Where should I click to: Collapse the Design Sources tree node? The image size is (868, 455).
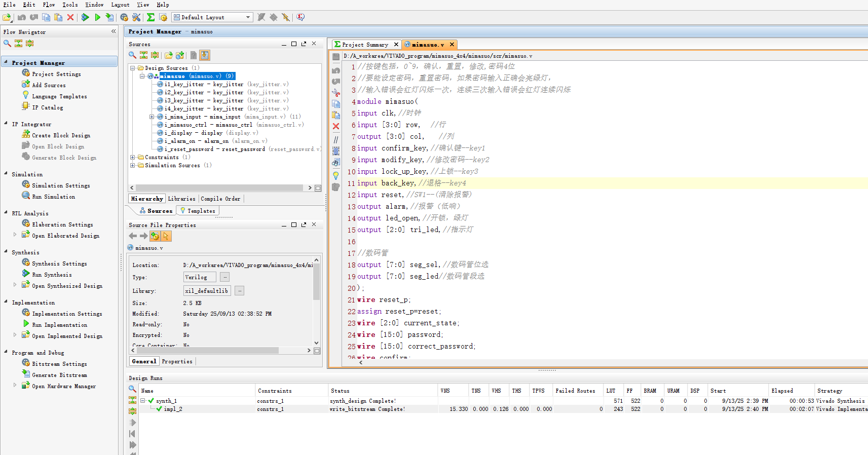[x=133, y=68]
